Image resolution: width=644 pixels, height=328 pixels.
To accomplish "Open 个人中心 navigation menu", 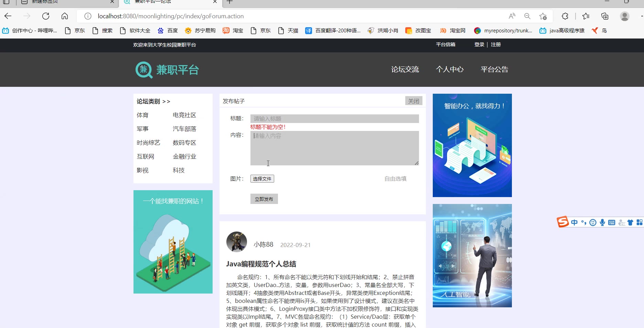I will point(450,70).
